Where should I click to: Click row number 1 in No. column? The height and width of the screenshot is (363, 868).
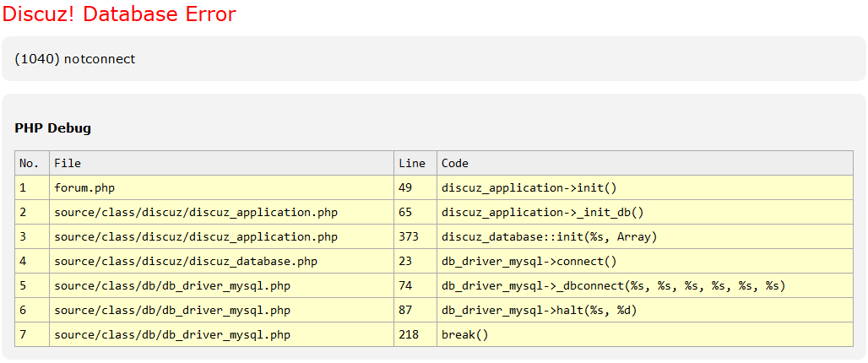click(32, 187)
